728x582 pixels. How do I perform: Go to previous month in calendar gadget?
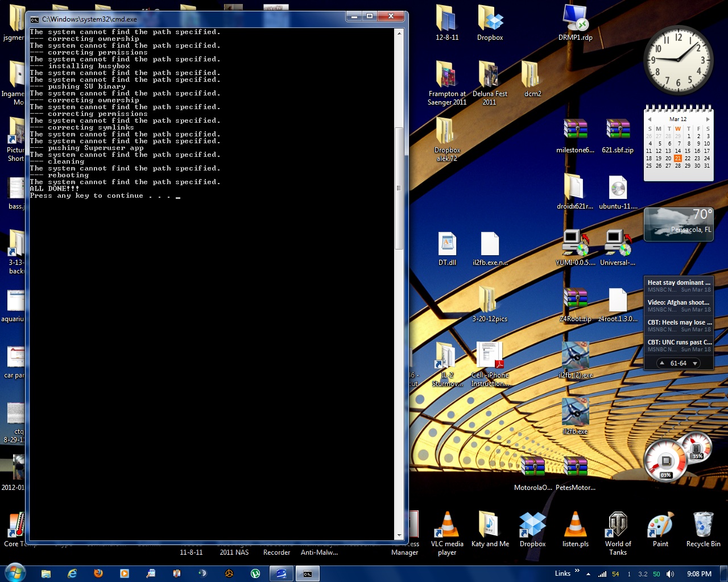click(x=649, y=119)
